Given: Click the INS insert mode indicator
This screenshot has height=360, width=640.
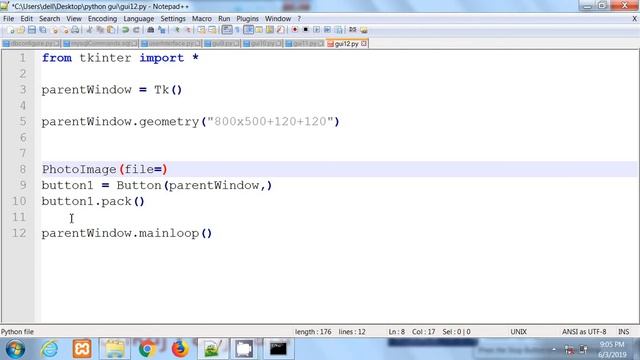Looking at the screenshot, I should click(x=624, y=332).
